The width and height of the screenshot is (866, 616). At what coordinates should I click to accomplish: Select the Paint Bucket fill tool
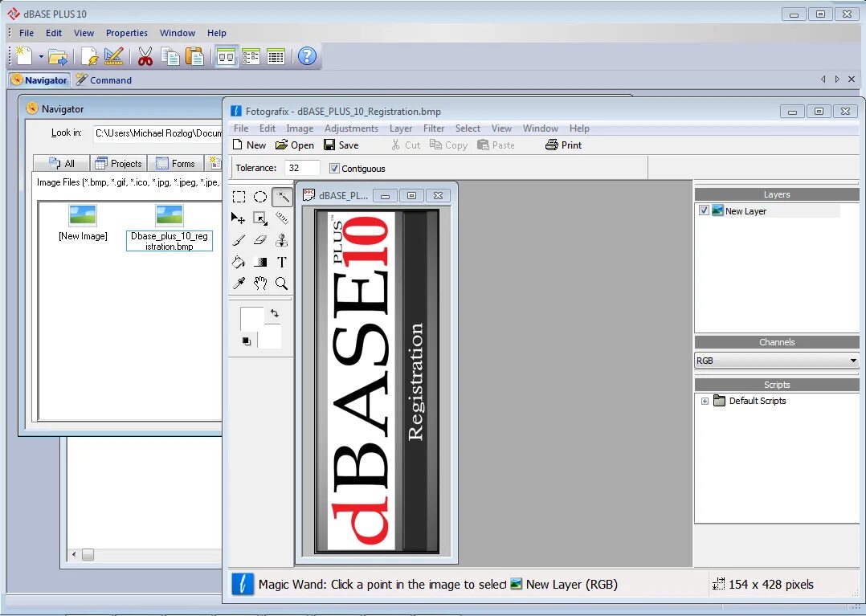tap(239, 262)
